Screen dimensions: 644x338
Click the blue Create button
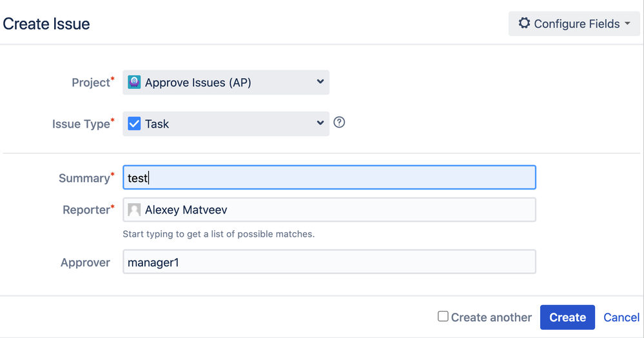point(567,317)
